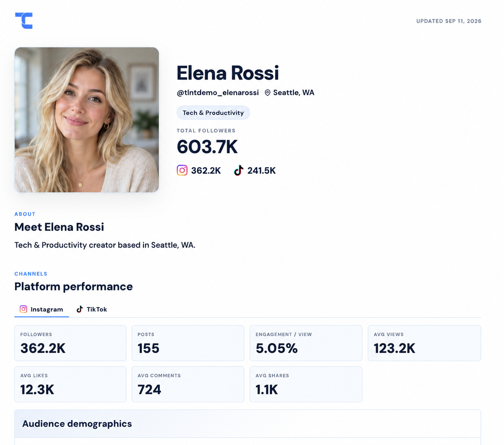The height and width of the screenshot is (445, 504).
Task: Click the about description sentence
Action: coord(105,245)
